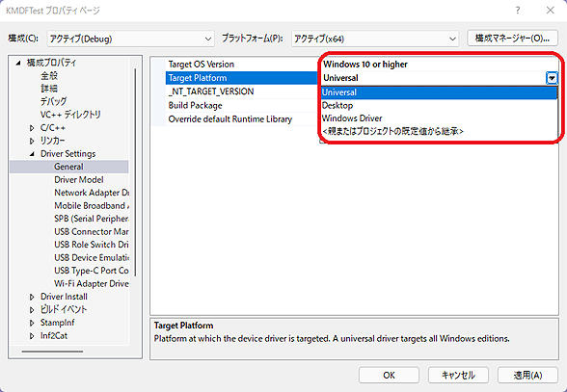Click the キャンセル button

(458, 375)
